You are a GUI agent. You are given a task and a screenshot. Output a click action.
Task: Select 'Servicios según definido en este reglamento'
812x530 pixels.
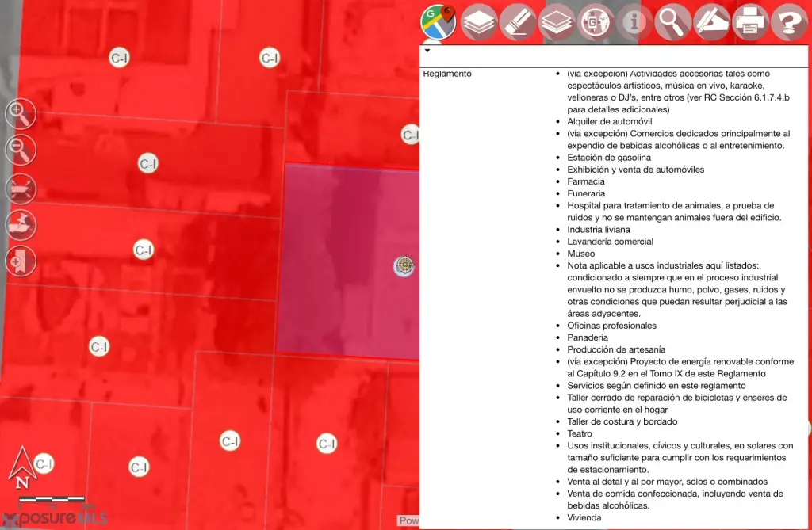[x=656, y=385]
